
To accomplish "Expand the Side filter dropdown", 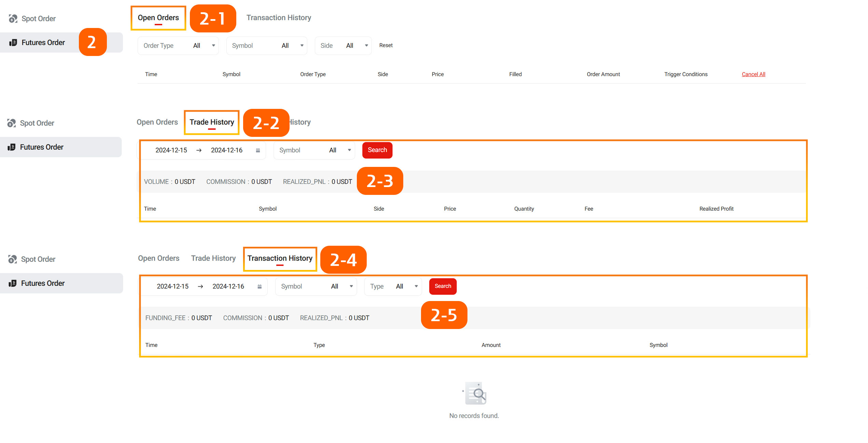I will pyautogui.click(x=343, y=45).
